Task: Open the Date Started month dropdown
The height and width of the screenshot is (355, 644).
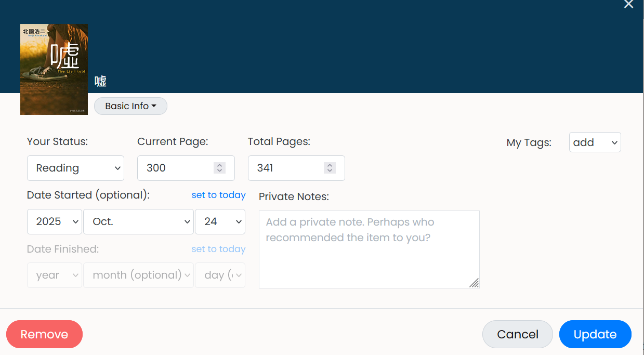Action: pyautogui.click(x=138, y=221)
